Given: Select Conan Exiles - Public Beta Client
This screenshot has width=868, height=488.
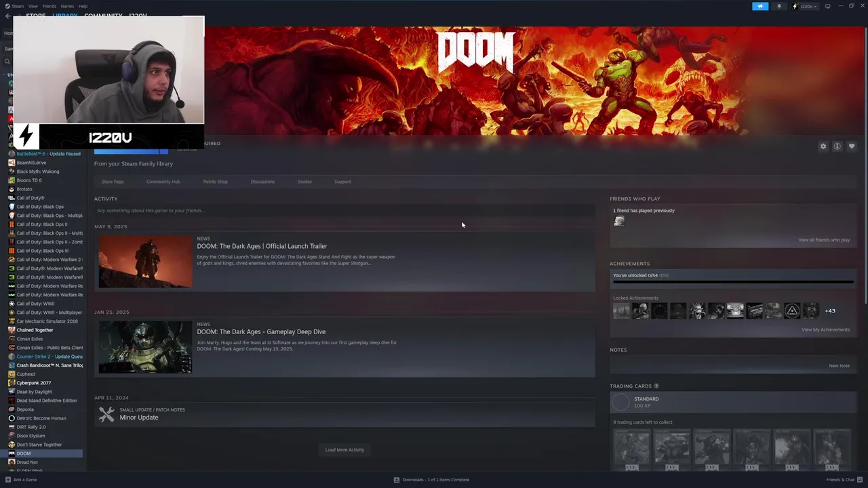Looking at the screenshot, I should (x=45, y=348).
